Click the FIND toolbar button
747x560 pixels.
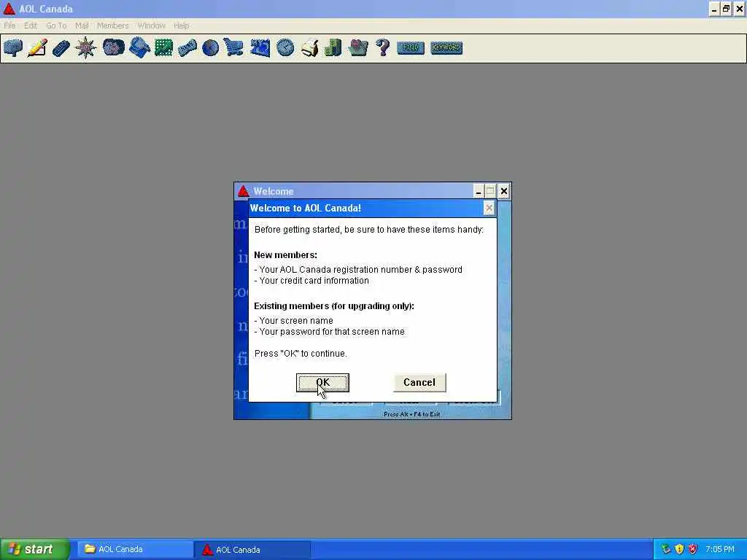411,47
